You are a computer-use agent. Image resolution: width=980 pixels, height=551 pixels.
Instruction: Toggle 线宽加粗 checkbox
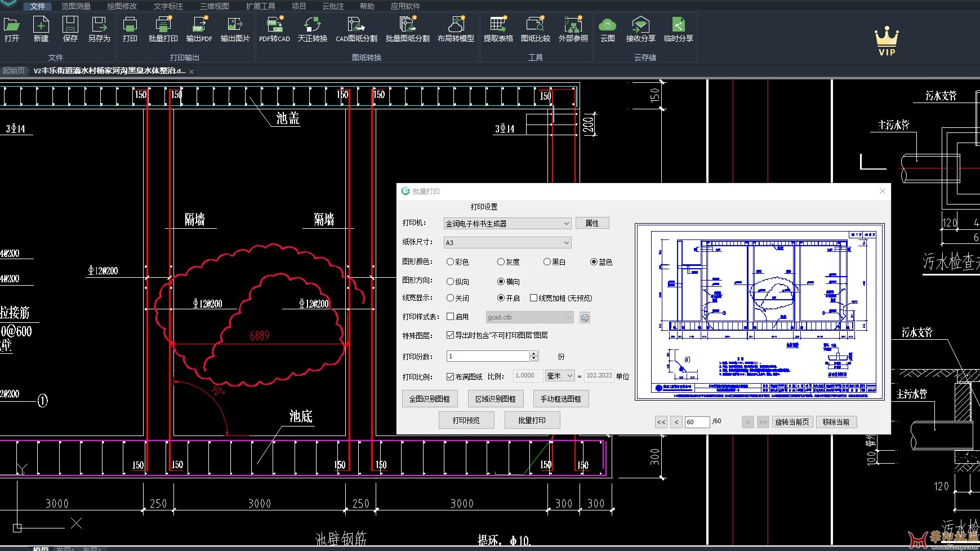(x=533, y=298)
